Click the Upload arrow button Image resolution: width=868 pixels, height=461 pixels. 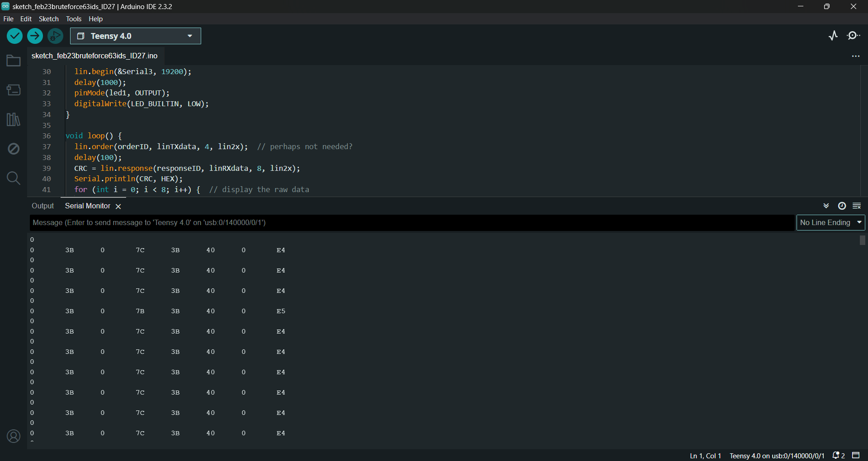coord(35,36)
